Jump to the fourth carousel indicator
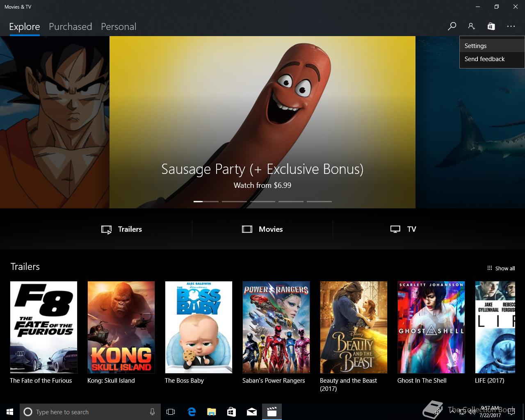 pos(291,201)
